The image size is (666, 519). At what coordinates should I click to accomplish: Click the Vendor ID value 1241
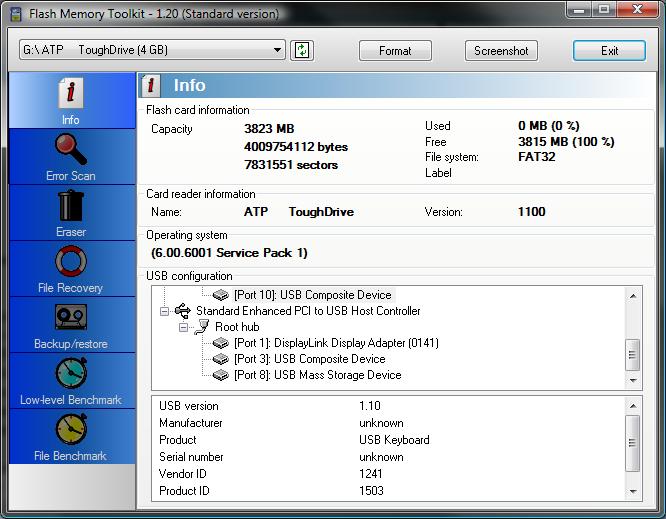click(x=371, y=474)
